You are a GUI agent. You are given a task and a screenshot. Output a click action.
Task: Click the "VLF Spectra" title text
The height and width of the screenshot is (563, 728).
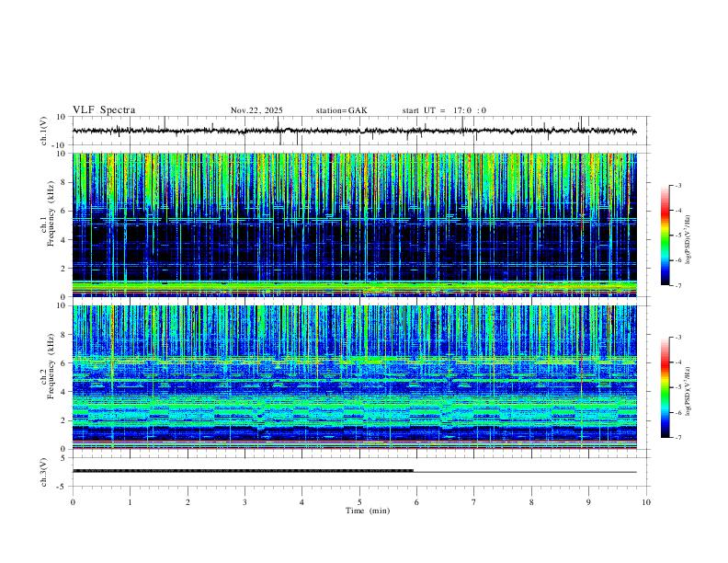[x=104, y=110]
